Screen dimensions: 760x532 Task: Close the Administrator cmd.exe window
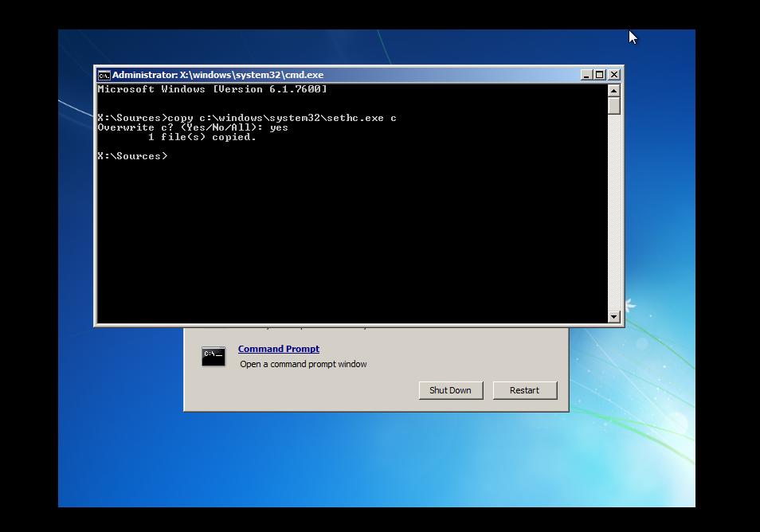(613, 75)
